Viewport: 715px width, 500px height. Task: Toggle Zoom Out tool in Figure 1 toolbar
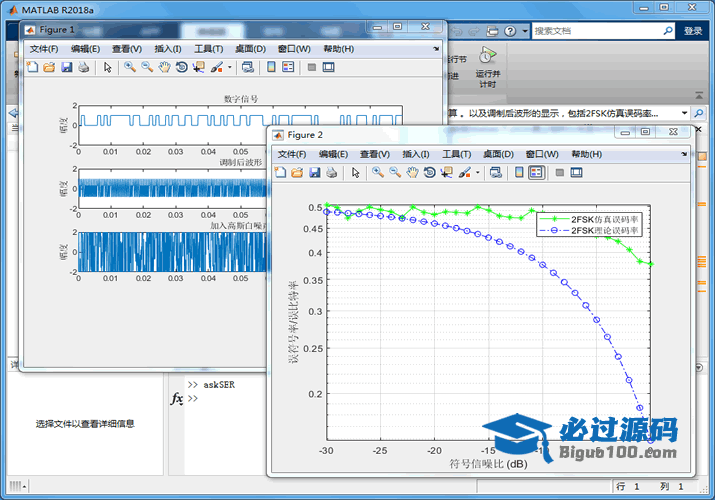[x=147, y=67]
